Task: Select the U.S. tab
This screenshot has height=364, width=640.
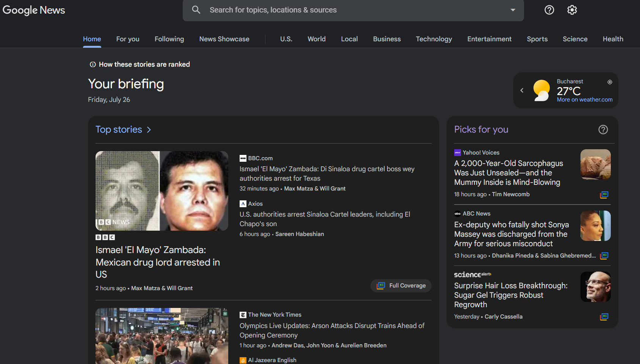Action: point(286,39)
